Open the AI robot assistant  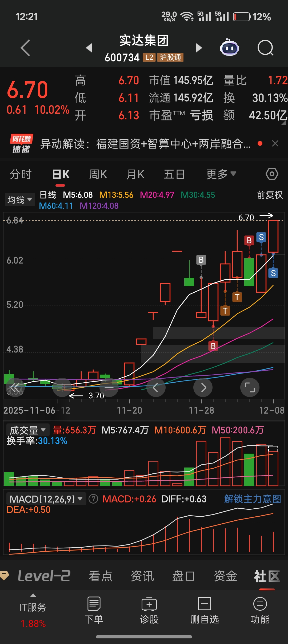coord(229,48)
